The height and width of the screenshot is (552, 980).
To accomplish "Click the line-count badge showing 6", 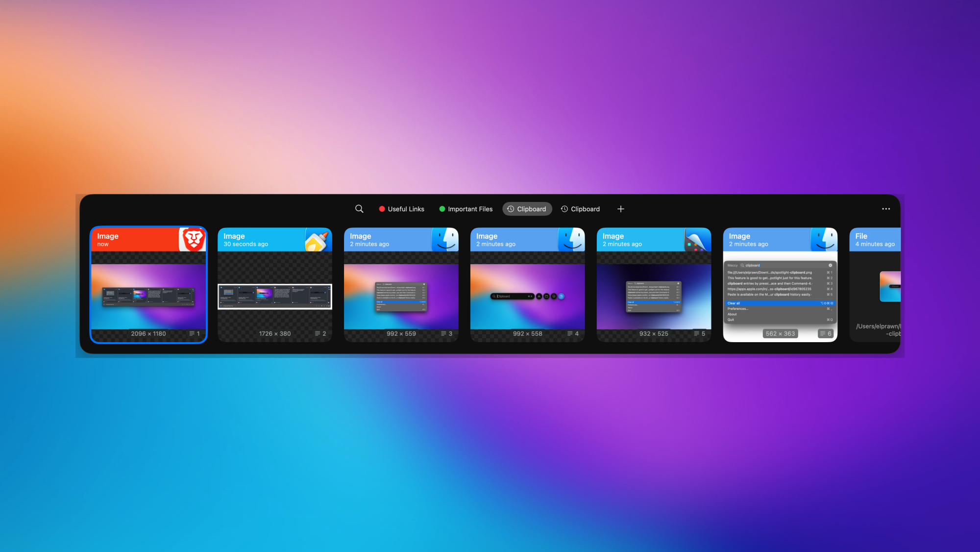I will (x=826, y=333).
